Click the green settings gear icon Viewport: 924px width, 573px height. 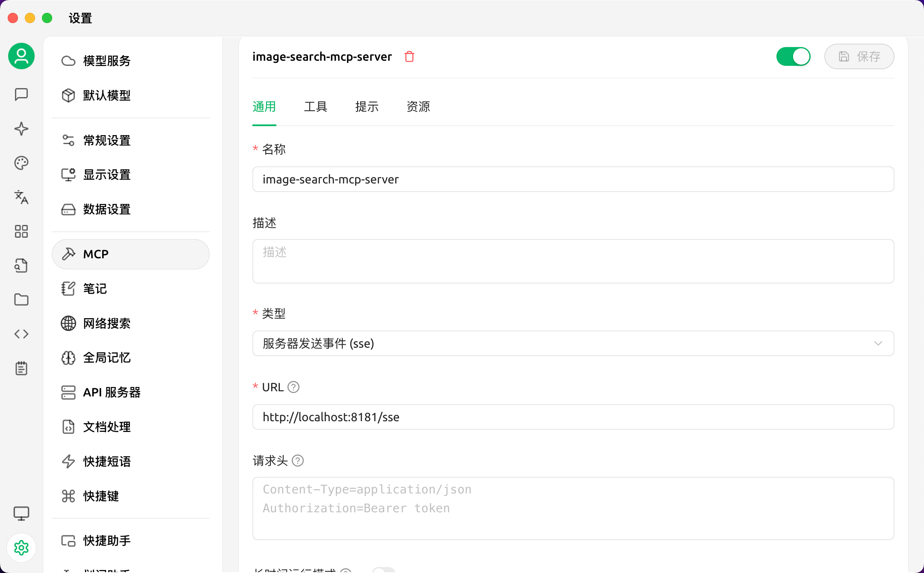pyautogui.click(x=21, y=548)
